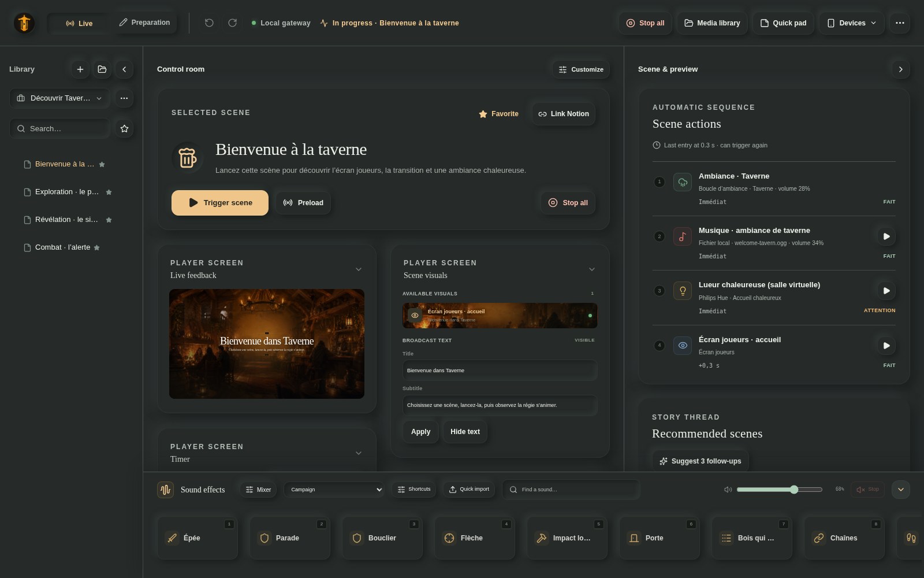
Task: Collapse the Library sidebar
Action: coord(124,69)
